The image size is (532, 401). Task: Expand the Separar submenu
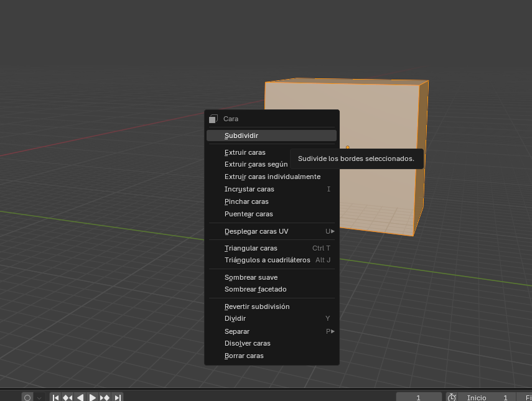[237, 331]
